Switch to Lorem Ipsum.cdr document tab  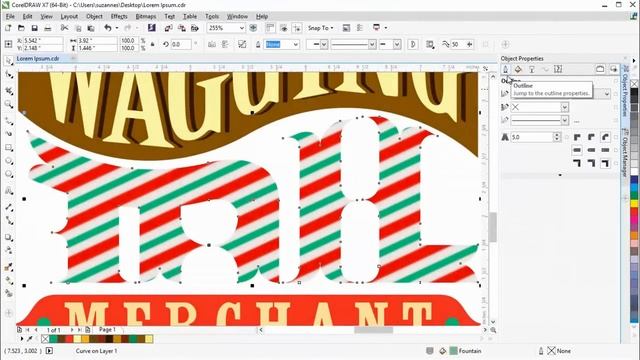click(38, 58)
